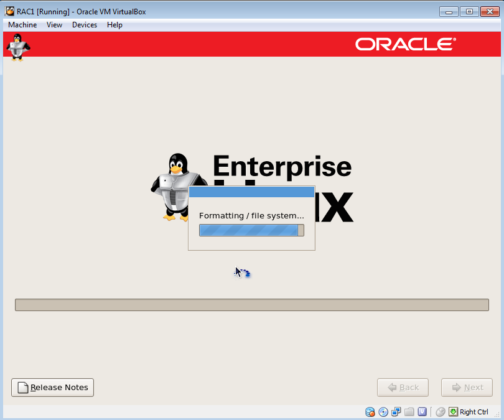Click the VirtualBox title bar app icon

9,11
